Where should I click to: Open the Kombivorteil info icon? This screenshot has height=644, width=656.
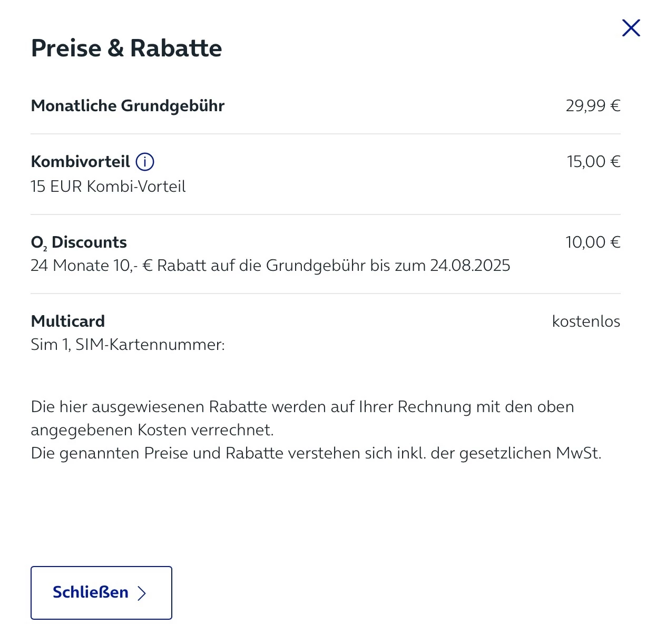(x=145, y=162)
